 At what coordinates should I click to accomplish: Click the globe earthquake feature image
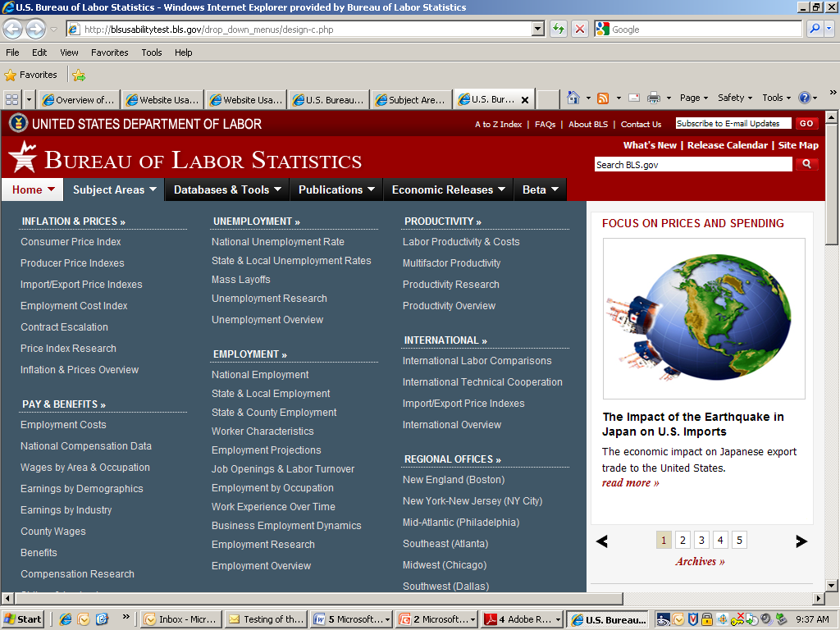pos(703,318)
